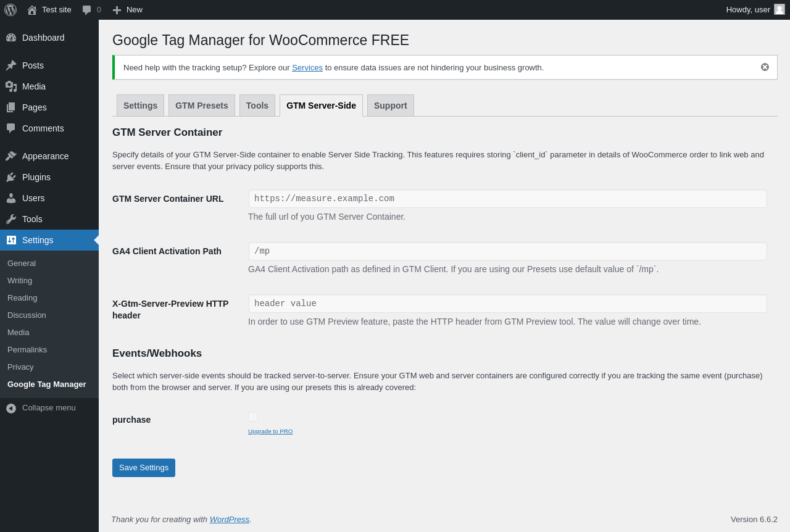Click the Collapse menu arrow icon
This screenshot has width=790, height=532.
[x=11, y=408]
